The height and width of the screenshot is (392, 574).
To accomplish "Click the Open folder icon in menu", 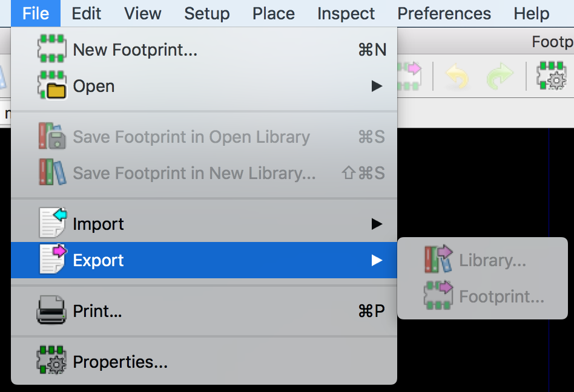I will (51, 86).
